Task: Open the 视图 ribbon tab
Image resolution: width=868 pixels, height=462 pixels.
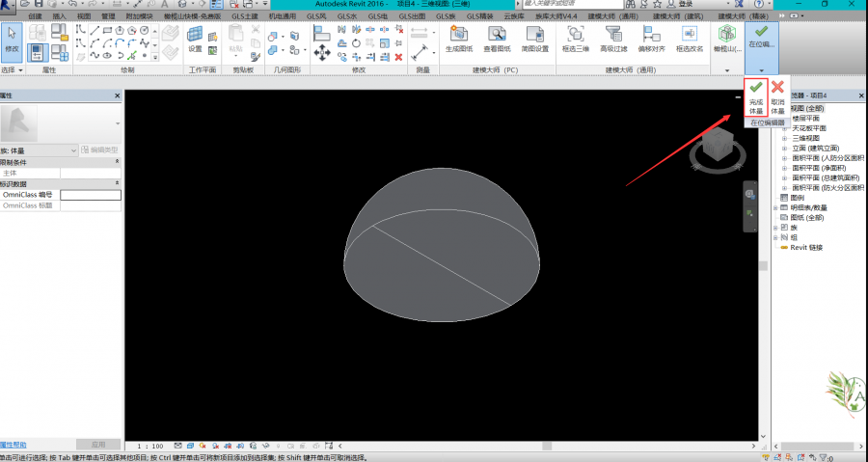Action: pyautogui.click(x=84, y=17)
